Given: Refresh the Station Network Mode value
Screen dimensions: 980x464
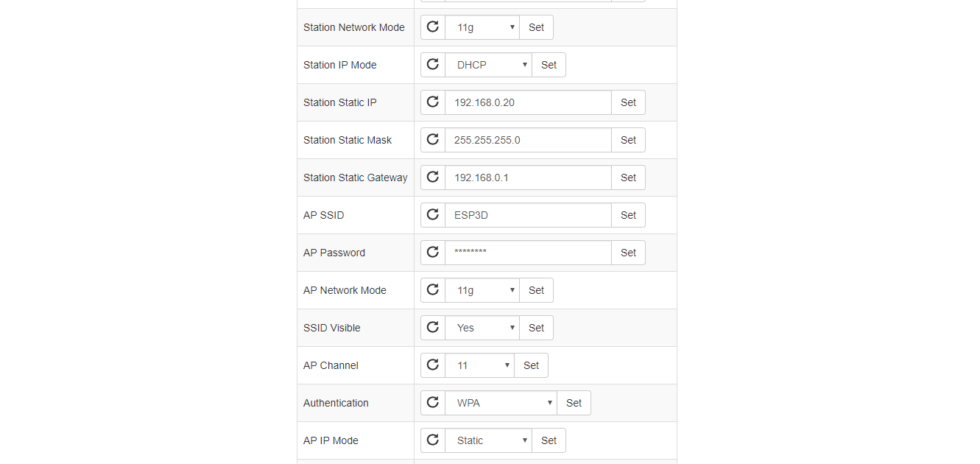Looking at the screenshot, I should pos(433,27).
